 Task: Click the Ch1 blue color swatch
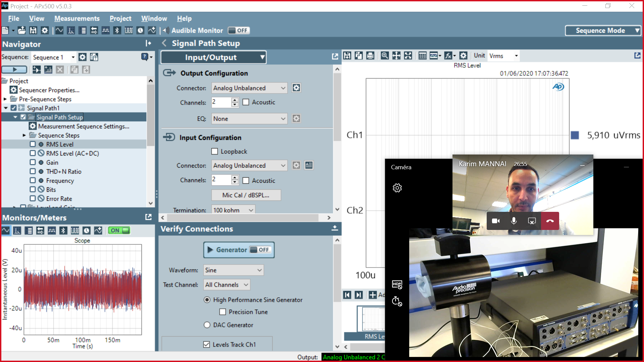tap(575, 135)
